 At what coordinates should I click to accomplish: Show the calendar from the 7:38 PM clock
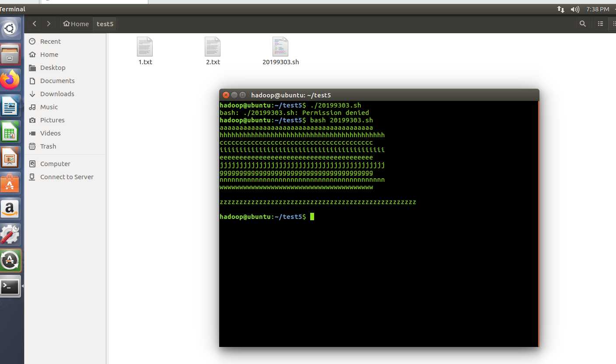[598, 9]
